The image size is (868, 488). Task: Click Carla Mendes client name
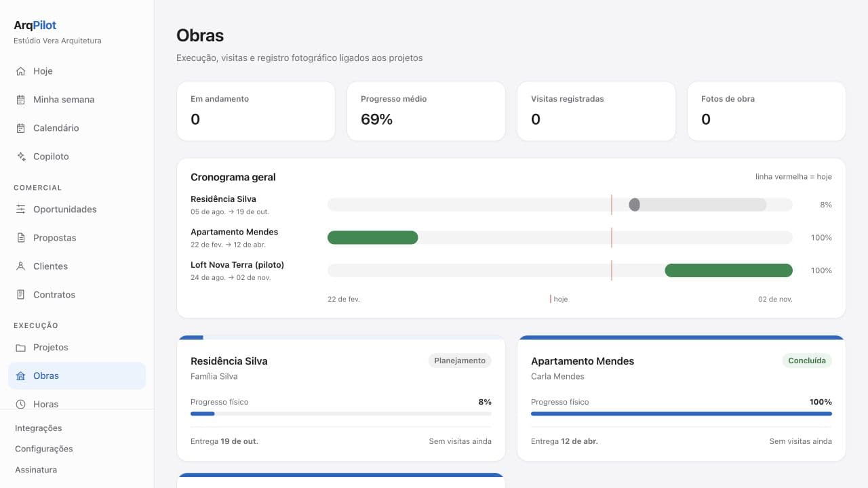point(557,376)
